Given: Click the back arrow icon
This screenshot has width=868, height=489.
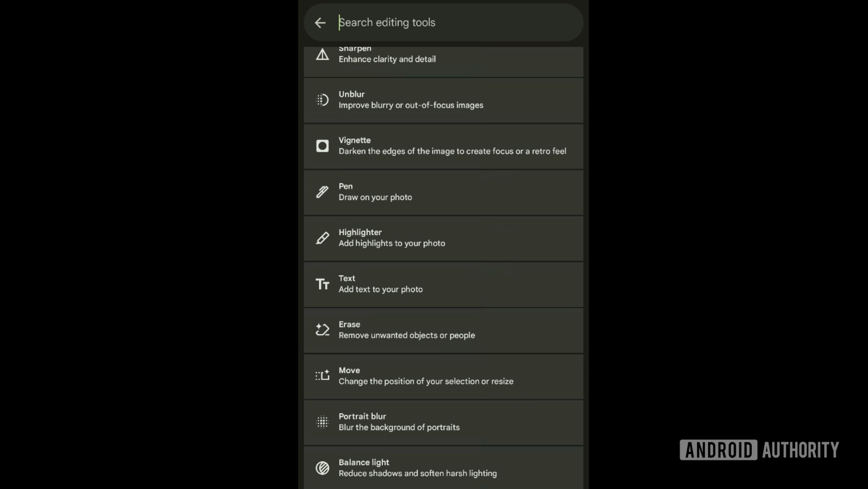Looking at the screenshot, I should click(x=320, y=23).
